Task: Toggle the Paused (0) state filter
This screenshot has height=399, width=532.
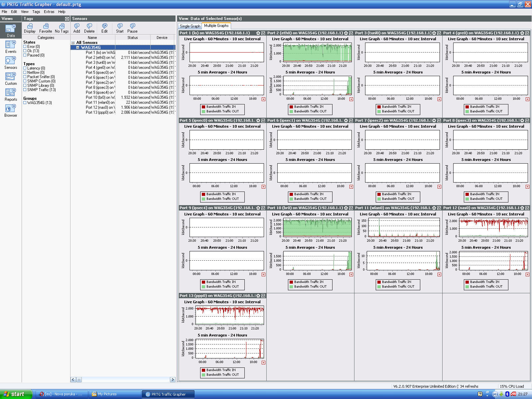Action: (25, 55)
